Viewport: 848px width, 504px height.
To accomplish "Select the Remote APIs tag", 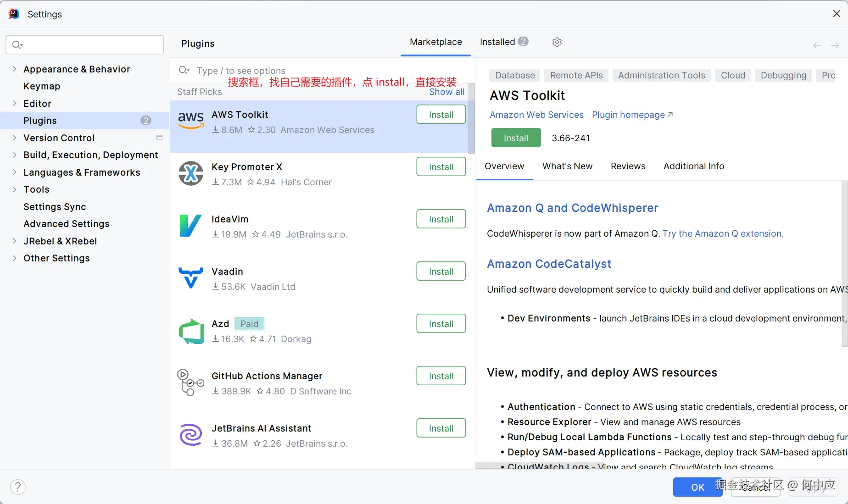I will point(576,75).
